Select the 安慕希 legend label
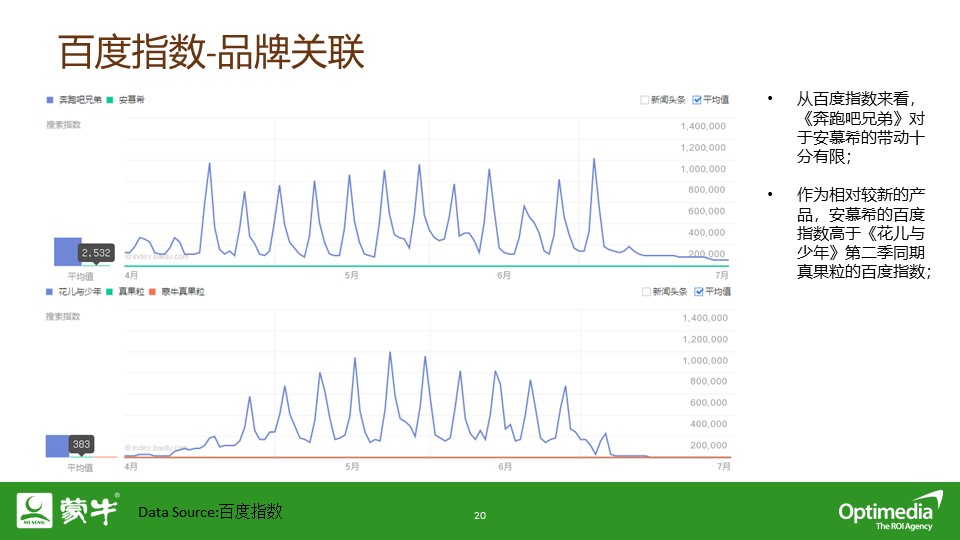The height and width of the screenshot is (540, 960). (x=132, y=100)
